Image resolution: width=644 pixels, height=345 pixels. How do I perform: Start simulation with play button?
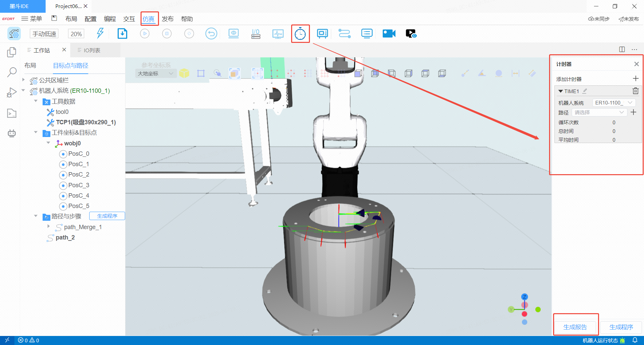coord(145,33)
